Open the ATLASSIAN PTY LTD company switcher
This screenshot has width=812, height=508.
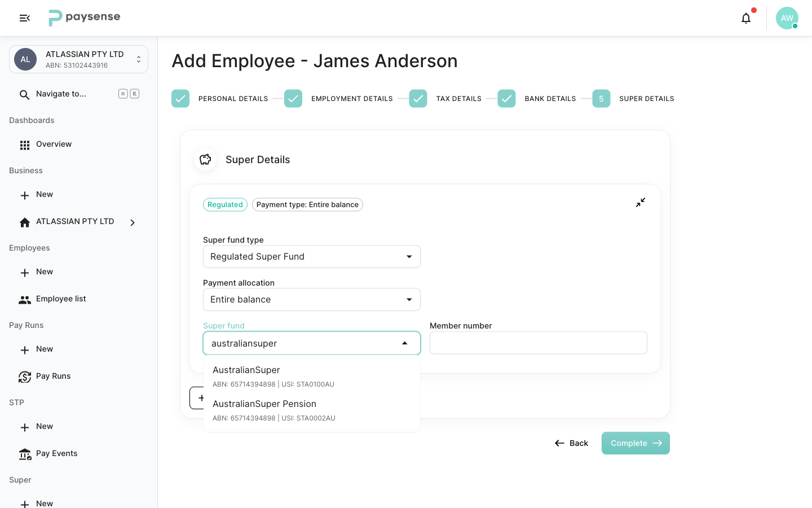click(78, 59)
